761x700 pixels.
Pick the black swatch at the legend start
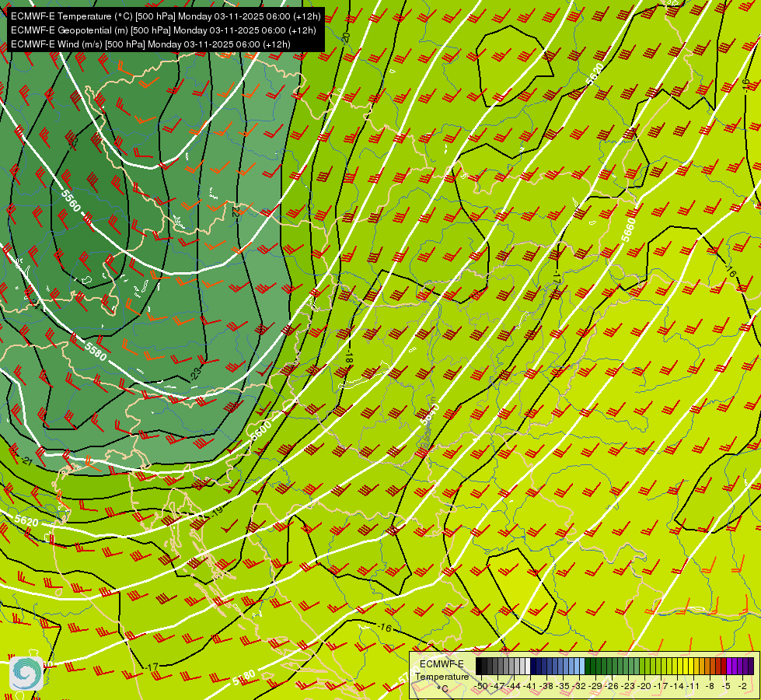[x=479, y=666]
